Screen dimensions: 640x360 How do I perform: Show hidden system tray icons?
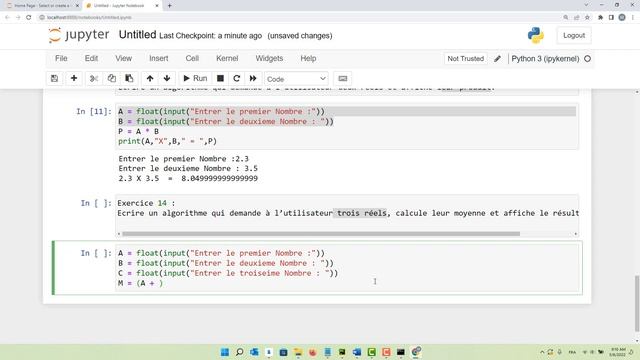click(x=542, y=352)
